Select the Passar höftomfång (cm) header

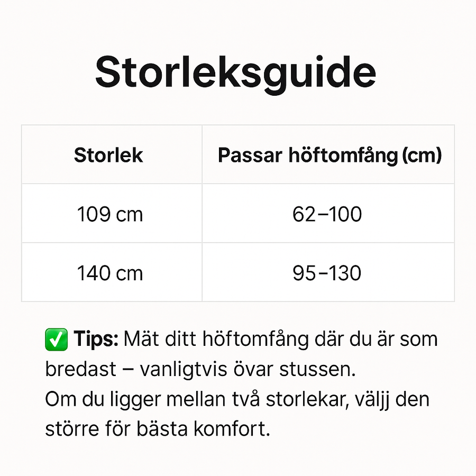[329, 155]
